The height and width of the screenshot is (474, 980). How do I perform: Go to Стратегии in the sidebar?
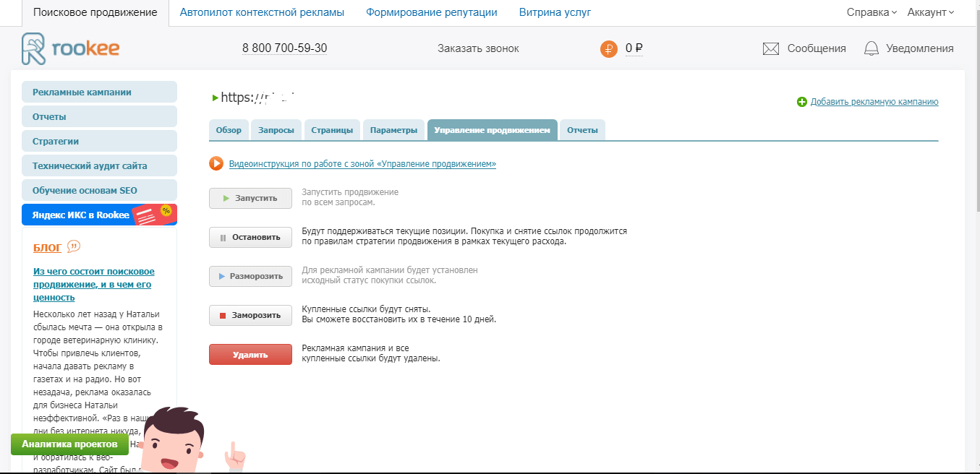[x=100, y=141]
